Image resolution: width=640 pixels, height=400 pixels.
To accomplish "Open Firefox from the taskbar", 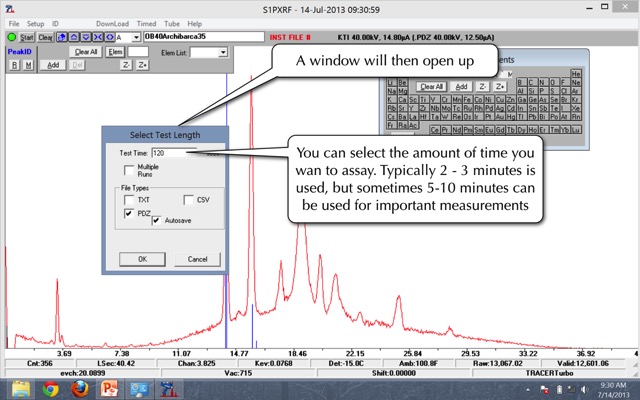I will pyautogui.click(x=80, y=388).
